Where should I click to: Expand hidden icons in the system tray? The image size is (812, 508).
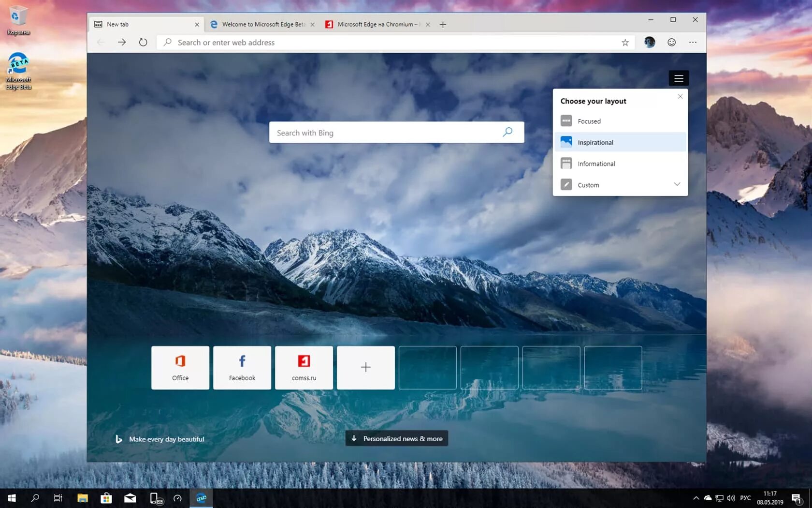pos(696,498)
